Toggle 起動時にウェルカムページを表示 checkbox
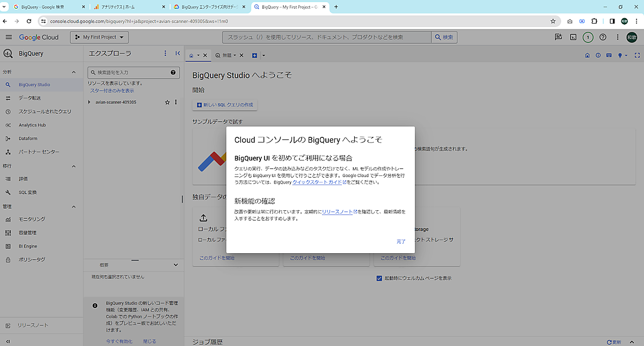Viewport: 644px width, 346px height. point(379,278)
